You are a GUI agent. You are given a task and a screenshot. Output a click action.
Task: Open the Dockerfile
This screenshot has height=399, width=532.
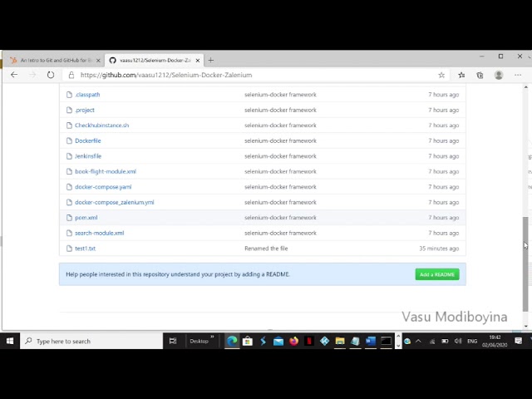coord(88,140)
